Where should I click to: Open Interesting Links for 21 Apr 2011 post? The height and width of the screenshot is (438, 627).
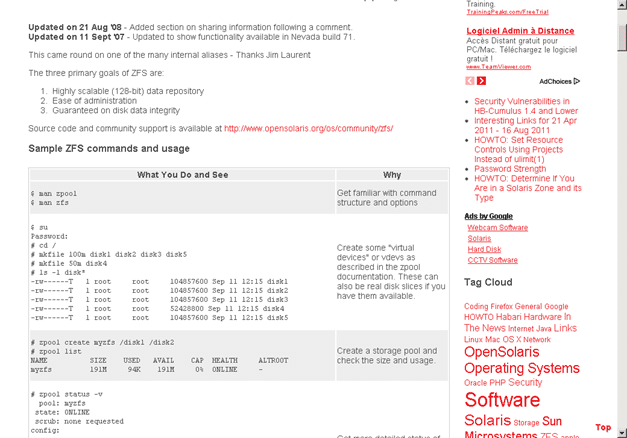525,125
